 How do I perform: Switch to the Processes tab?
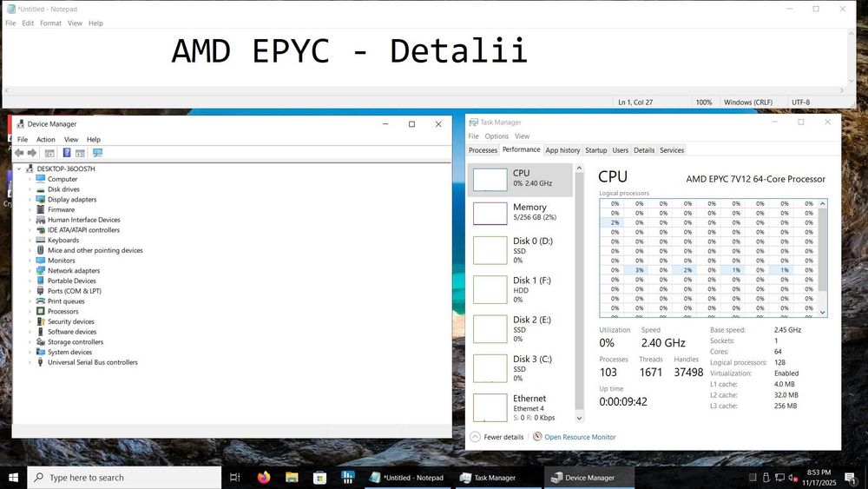click(483, 150)
